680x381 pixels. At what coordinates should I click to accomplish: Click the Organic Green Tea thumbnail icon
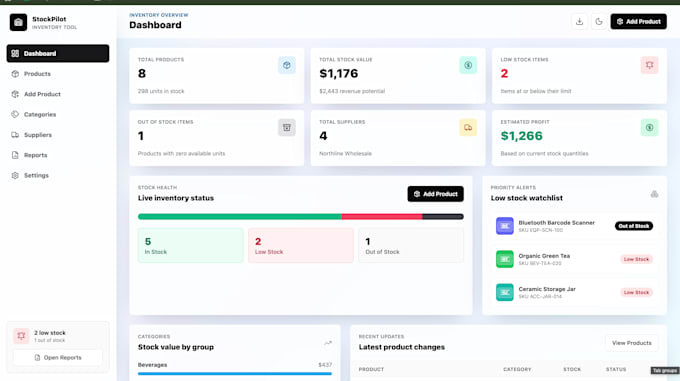click(x=504, y=259)
